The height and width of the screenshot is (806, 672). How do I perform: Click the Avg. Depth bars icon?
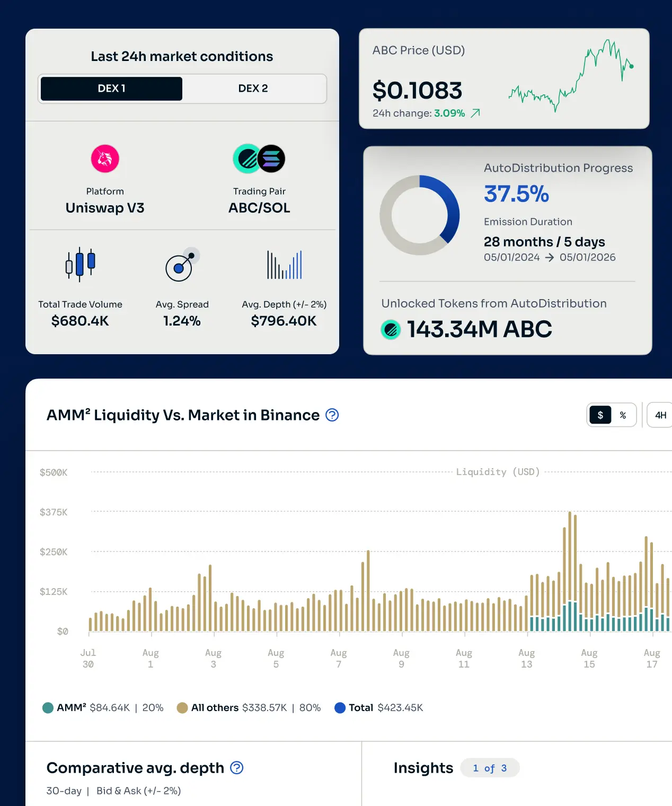coord(284,265)
